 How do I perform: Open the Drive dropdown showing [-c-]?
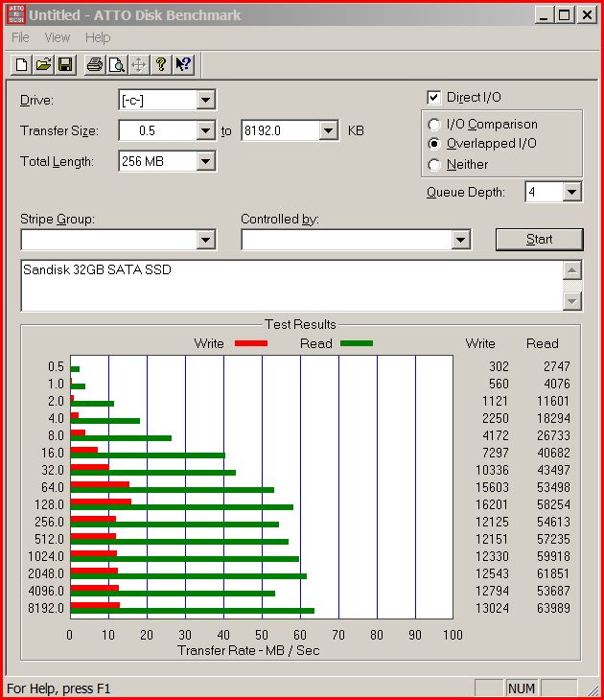(205, 100)
